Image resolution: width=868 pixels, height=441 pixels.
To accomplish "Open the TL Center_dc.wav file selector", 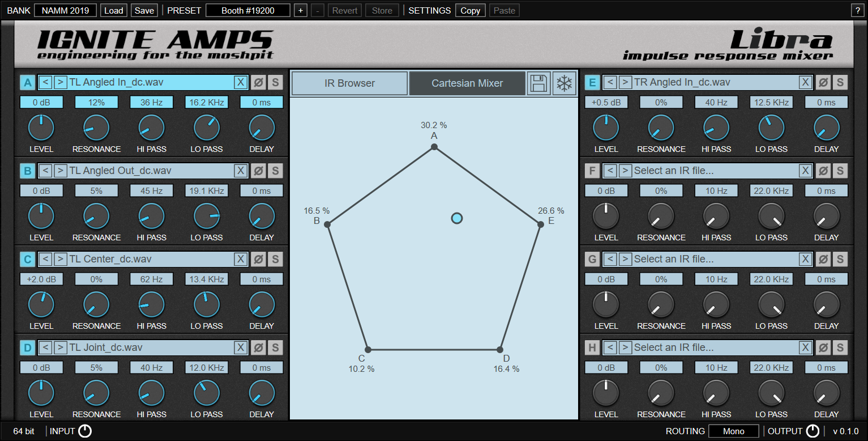I will (x=151, y=259).
